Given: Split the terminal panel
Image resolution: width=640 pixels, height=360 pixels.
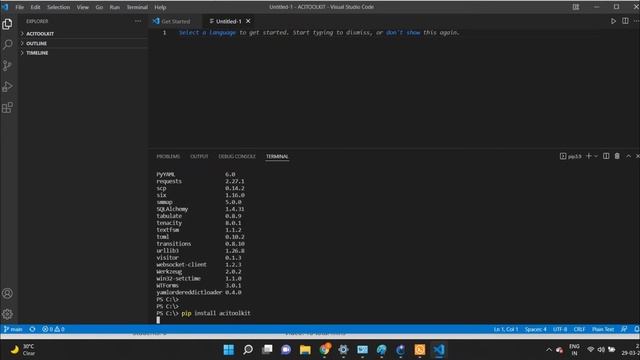Looking at the screenshot, I should [x=606, y=156].
